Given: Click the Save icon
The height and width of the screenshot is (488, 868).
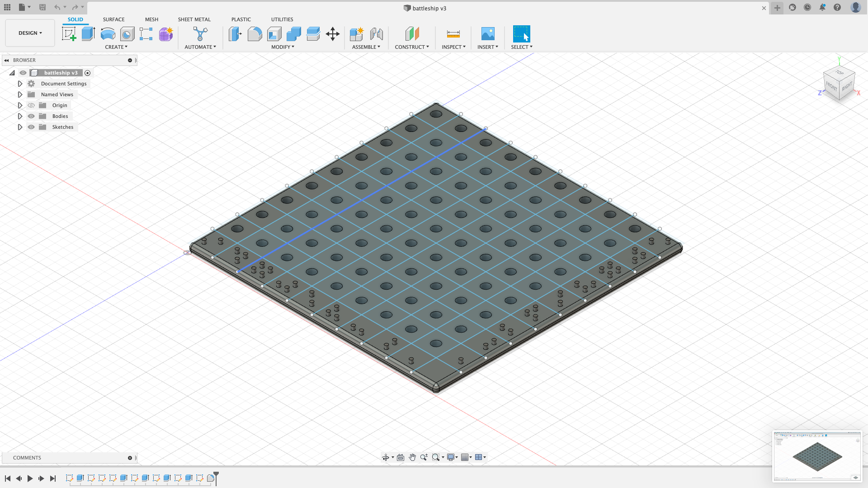Looking at the screenshot, I should tap(42, 7).
